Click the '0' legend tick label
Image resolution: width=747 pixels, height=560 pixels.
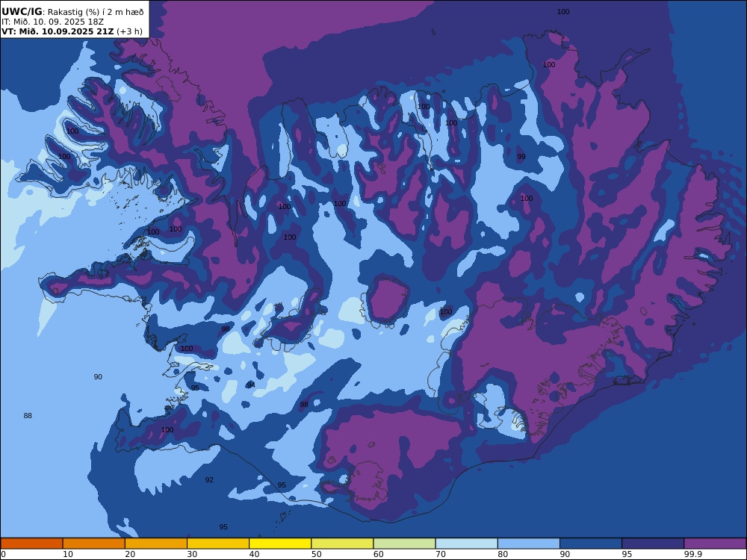click(x=2, y=554)
